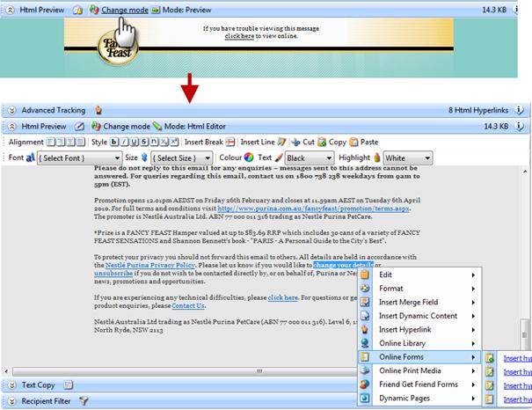Click 'click here' view online link
Image resolution: width=532 pixels, height=410 pixels.
[x=239, y=36]
